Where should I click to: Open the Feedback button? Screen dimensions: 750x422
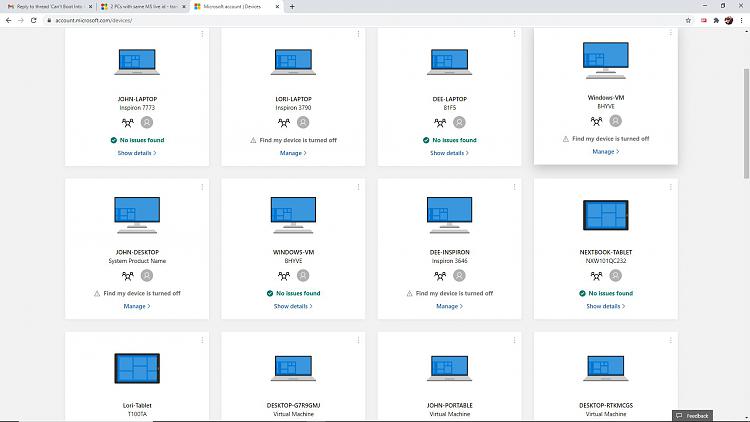pos(692,416)
